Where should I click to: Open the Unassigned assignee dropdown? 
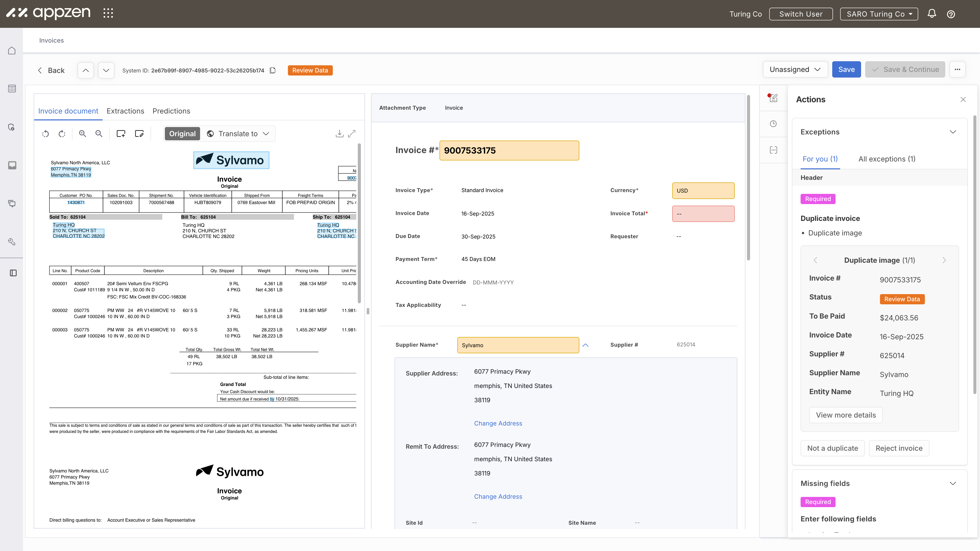[795, 70]
